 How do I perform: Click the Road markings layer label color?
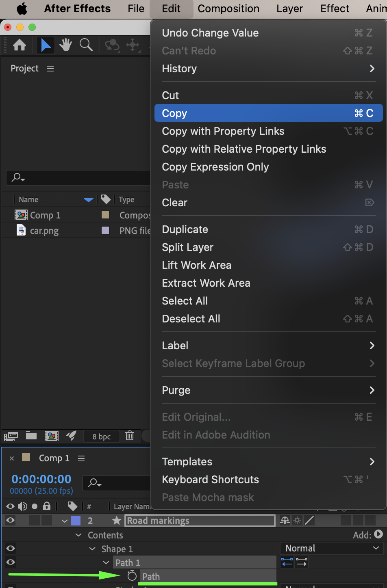[76, 520]
